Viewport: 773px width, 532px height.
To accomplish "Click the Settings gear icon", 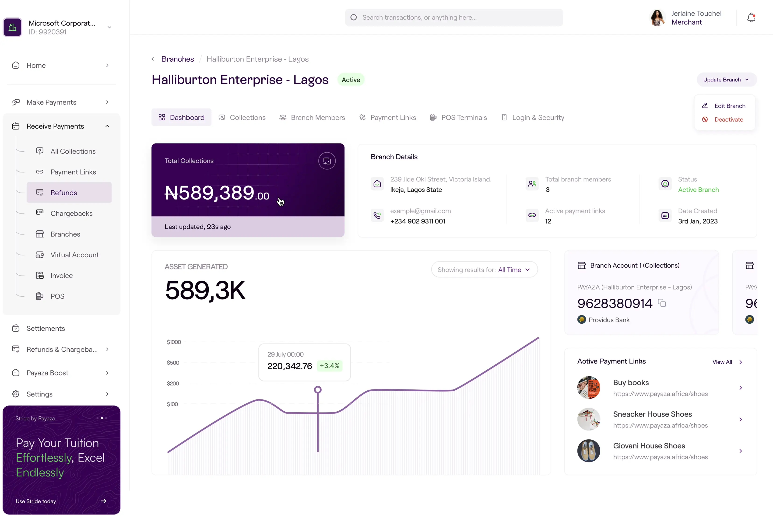I will pos(16,394).
